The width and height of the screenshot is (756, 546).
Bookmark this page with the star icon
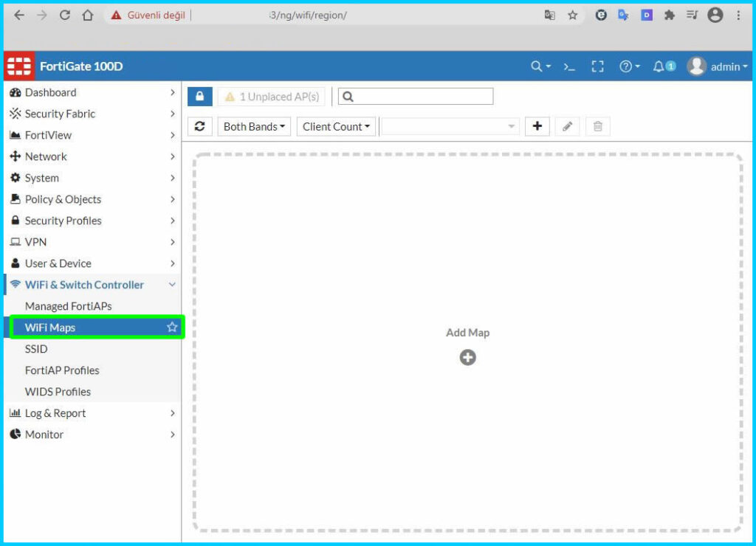[572, 15]
